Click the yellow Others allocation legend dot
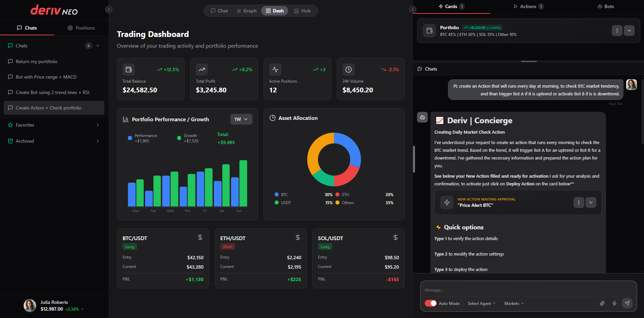The height and width of the screenshot is (318, 644). (x=337, y=202)
